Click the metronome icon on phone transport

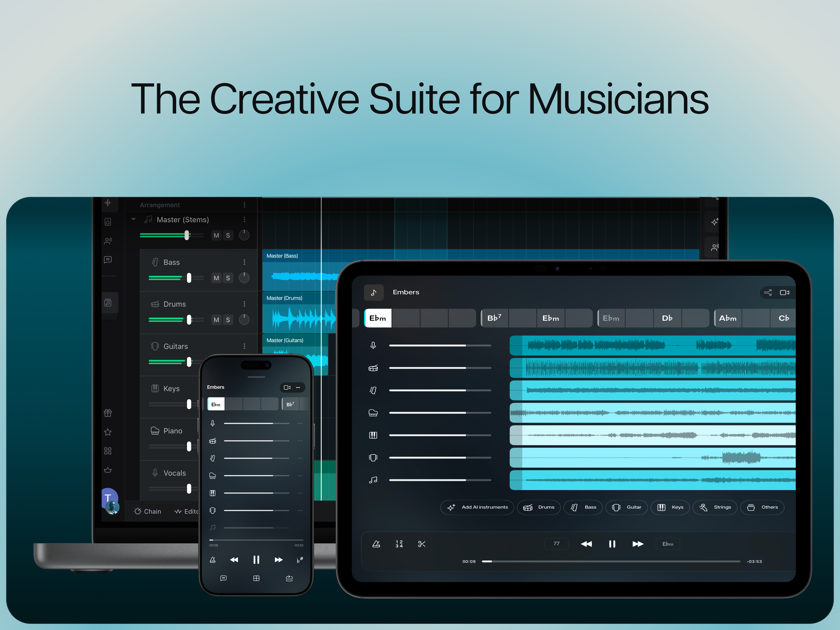[213, 560]
